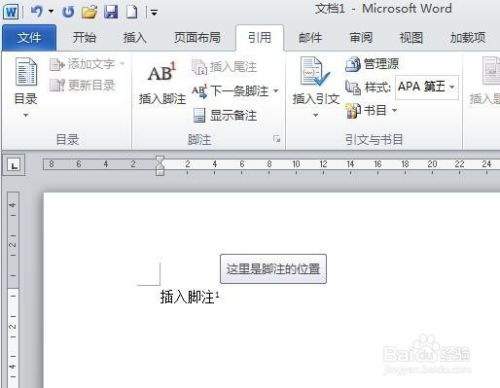Expand the 插入引文 dropdown arrow
500x388 pixels.
pos(315,115)
